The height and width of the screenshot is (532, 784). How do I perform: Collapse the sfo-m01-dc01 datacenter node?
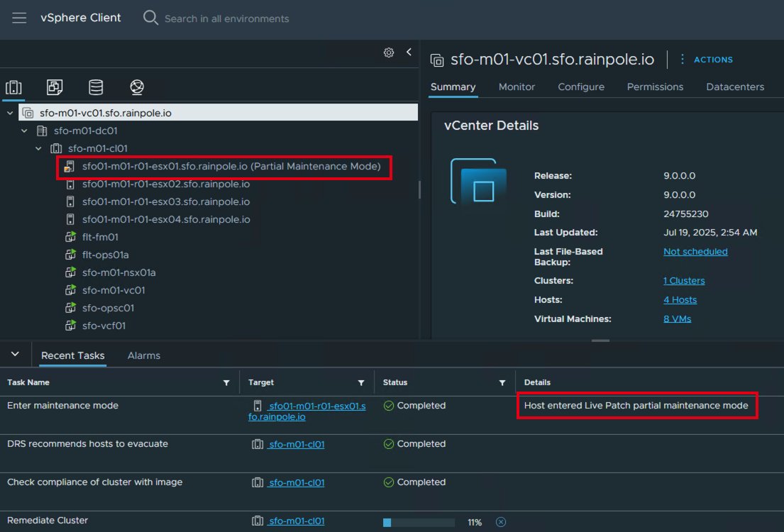pos(25,131)
